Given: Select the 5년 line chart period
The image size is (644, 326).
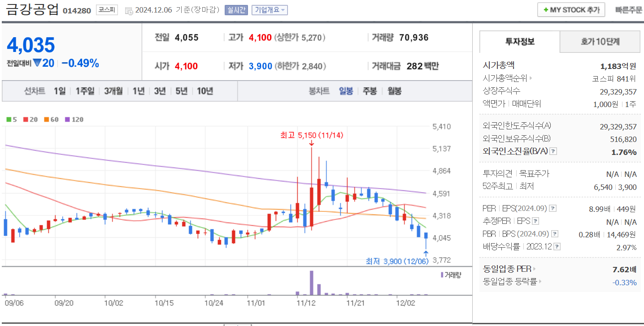Looking at the screenshot, I should point(181,91).
